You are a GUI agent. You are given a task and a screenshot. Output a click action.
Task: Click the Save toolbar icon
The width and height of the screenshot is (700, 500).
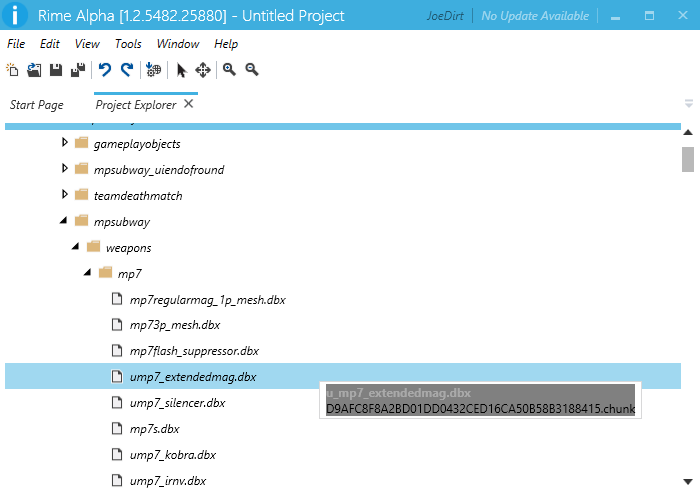tap(56, 70)
